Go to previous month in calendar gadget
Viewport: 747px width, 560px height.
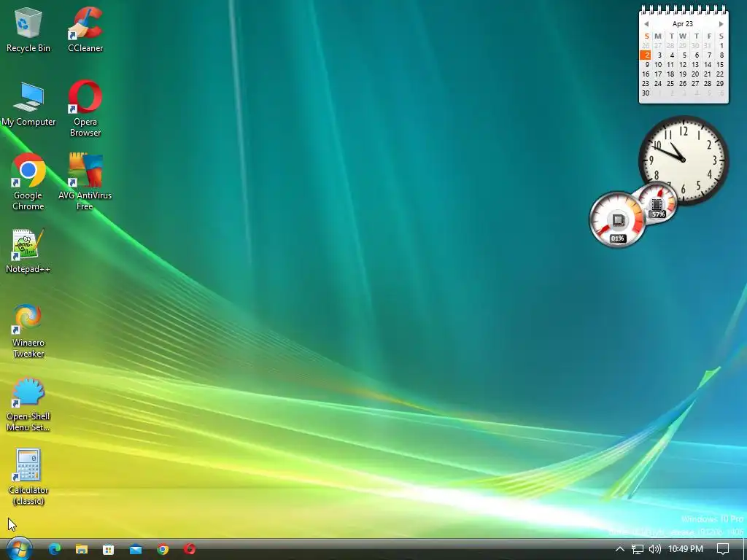click(646, 24)
